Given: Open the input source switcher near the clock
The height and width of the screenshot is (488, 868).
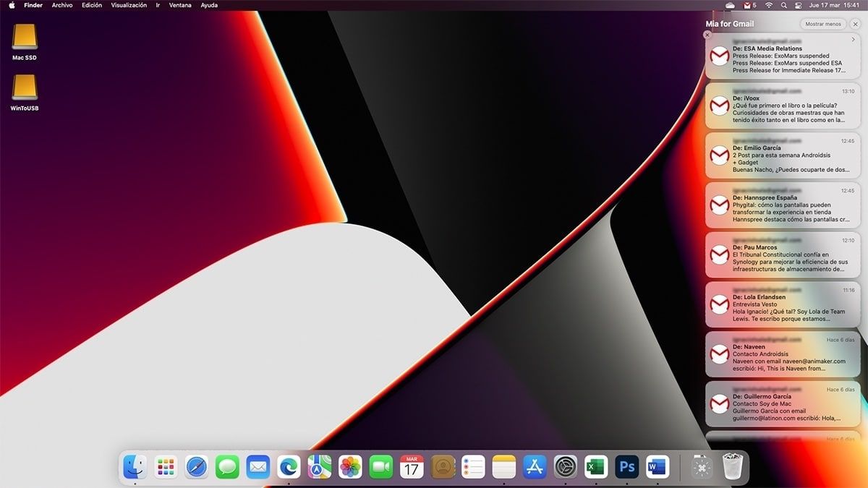Looking at the screenshot, I should click(799, 5).
